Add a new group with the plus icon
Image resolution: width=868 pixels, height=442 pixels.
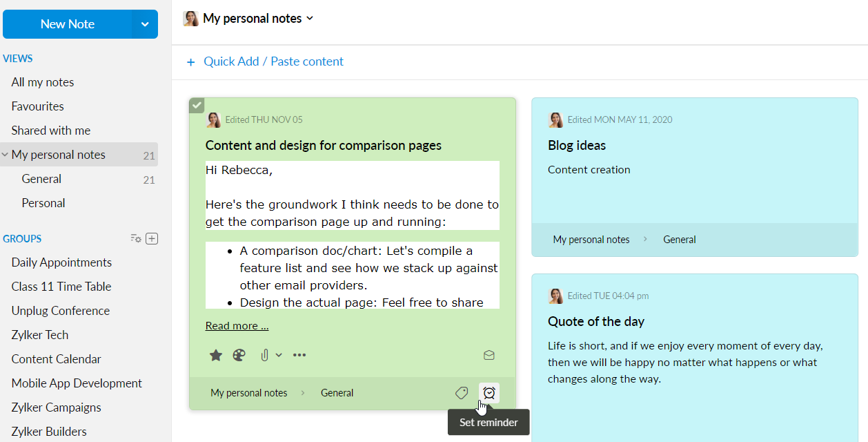[x=152, y=238]
